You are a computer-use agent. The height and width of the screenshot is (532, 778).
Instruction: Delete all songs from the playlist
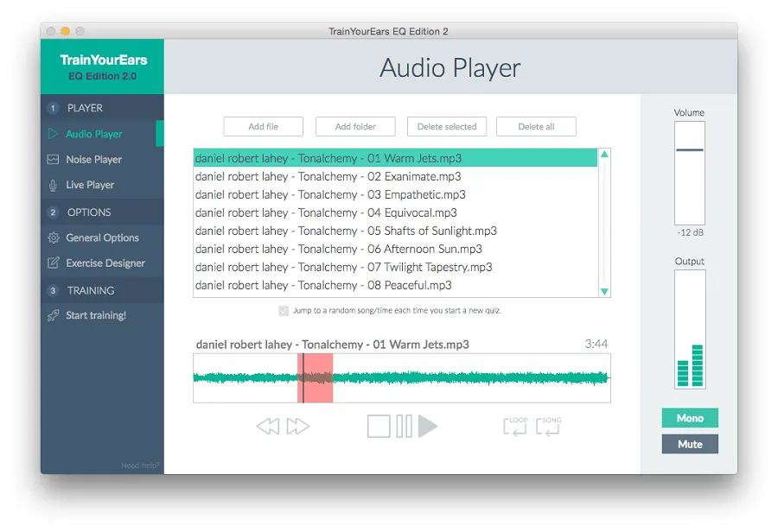[536, 126]
